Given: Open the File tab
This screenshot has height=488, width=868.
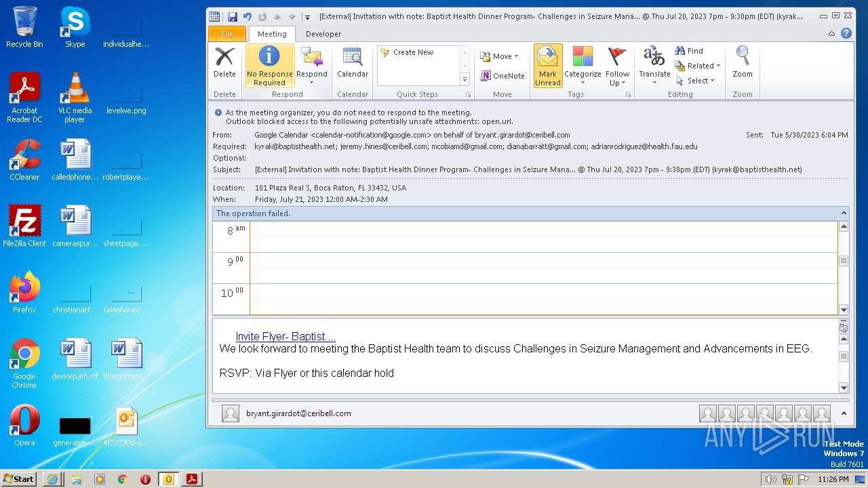Looking at the screenshot, I should click(x=227, y=34).
